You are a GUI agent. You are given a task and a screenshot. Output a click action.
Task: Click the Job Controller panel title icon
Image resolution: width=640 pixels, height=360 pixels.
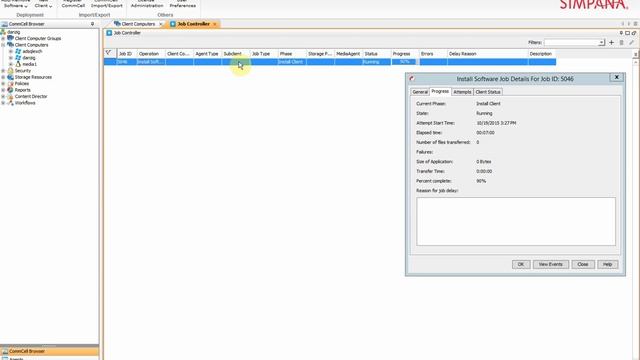point(109,33)
